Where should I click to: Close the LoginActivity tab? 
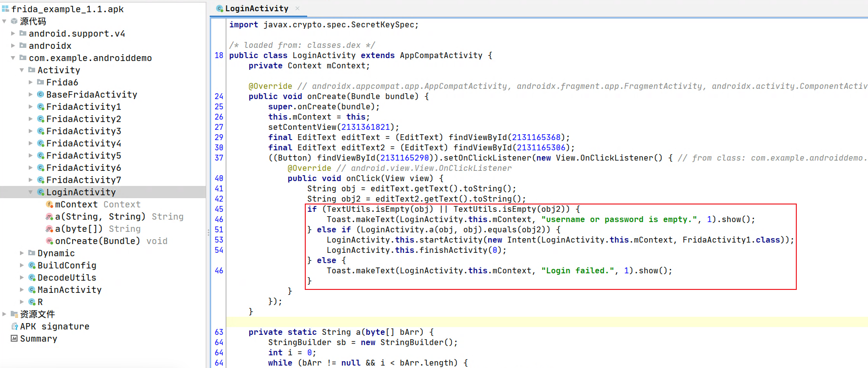click(297, 8)
